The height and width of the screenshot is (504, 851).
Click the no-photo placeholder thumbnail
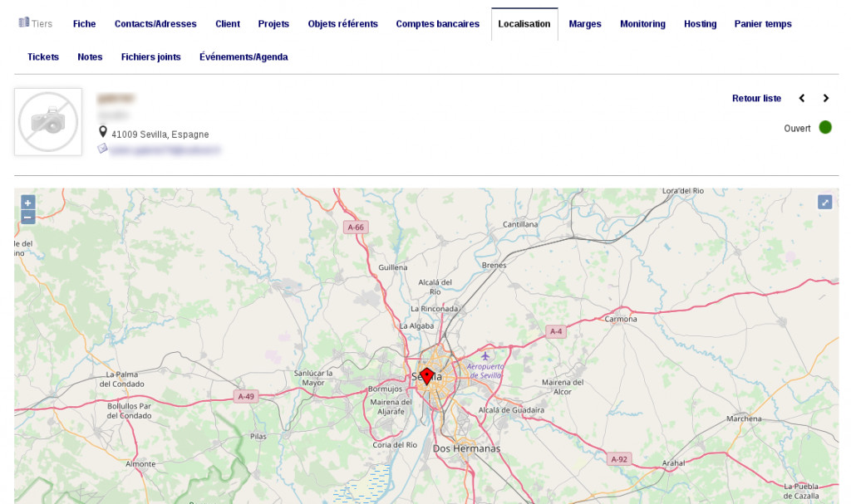(x=48, y=122)
